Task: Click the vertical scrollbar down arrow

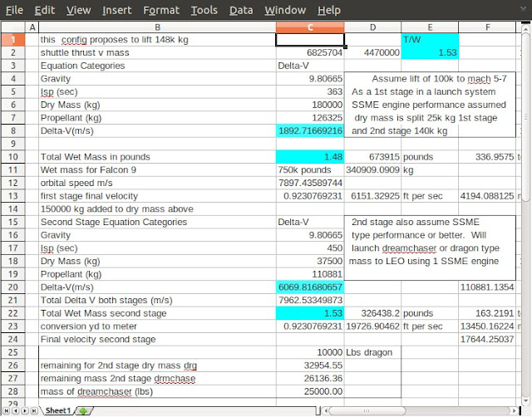Action: point(525,400)
